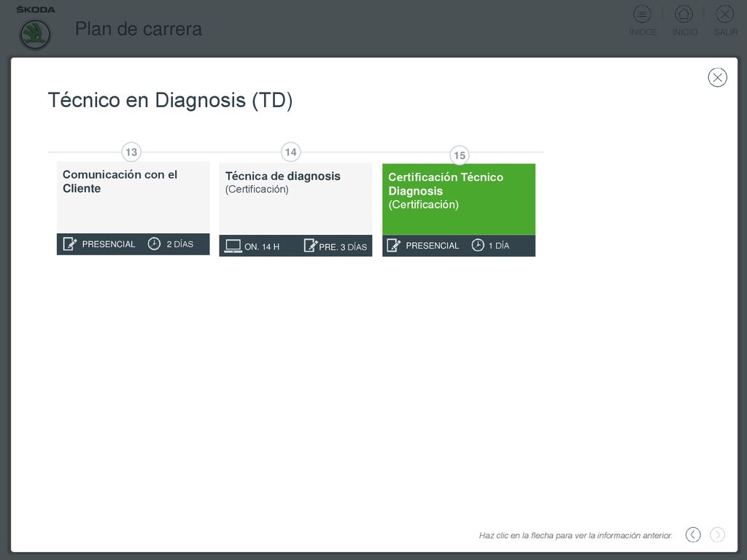Viewport: 747px width, 560px height.
Task: Click the 2 DÍAS duration text
Action: [x=180, y=244]
